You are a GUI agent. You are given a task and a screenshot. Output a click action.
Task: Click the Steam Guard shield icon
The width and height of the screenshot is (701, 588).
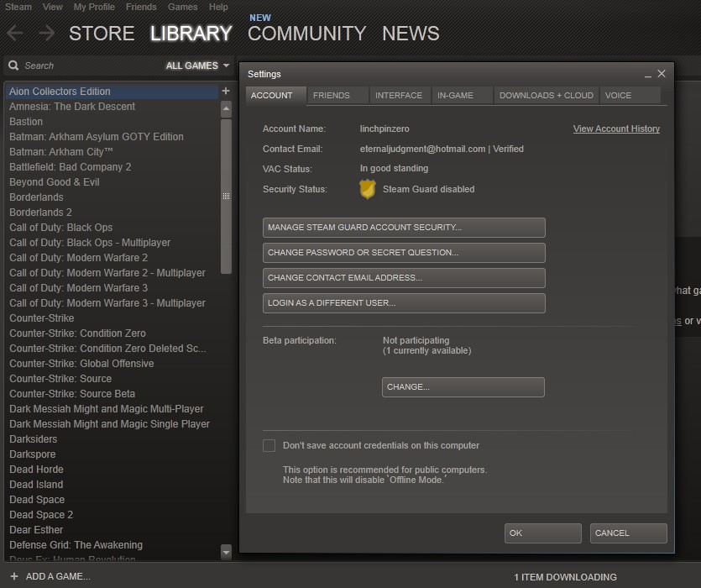(x=368, y=189)
